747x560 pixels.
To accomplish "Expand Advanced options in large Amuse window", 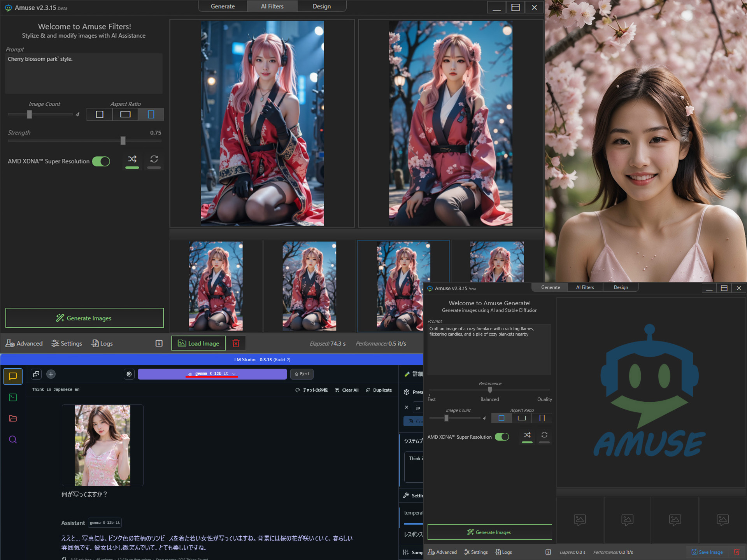I will (x=24, y=343).
